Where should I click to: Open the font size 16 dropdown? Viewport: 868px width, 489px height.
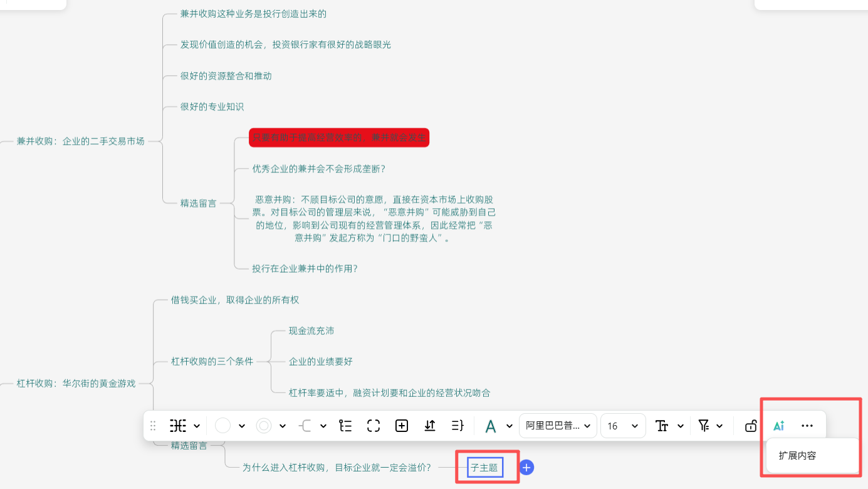point(623,426)
